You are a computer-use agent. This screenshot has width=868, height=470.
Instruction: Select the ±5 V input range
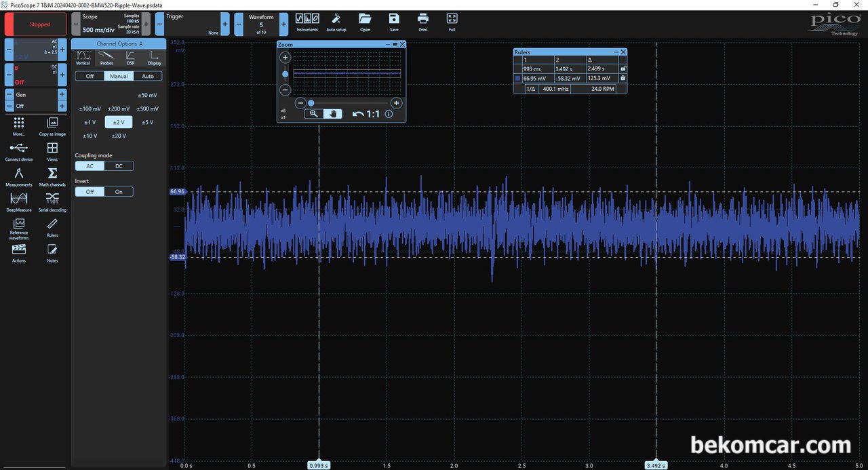point(147,122)
